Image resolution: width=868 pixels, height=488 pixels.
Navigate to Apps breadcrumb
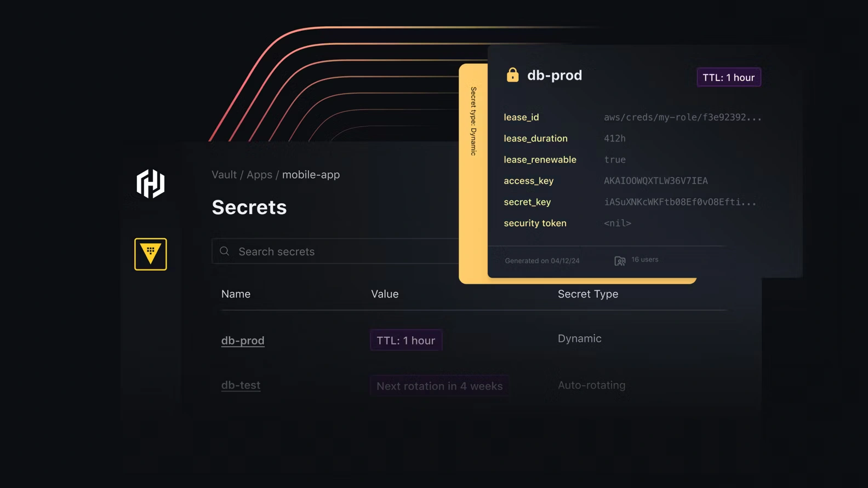coord(259,175)
